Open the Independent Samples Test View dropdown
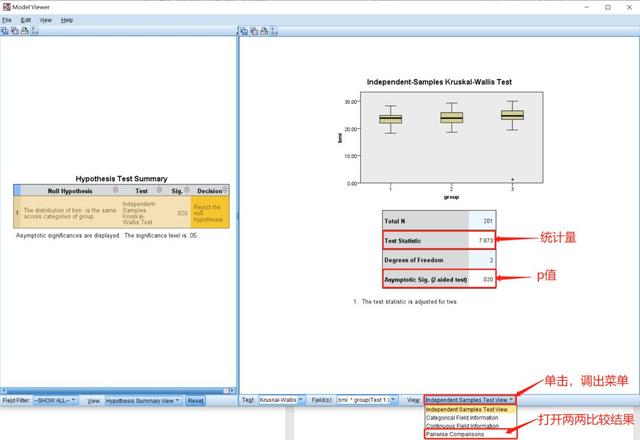This screenshot has width=640, height=440. 470,400
